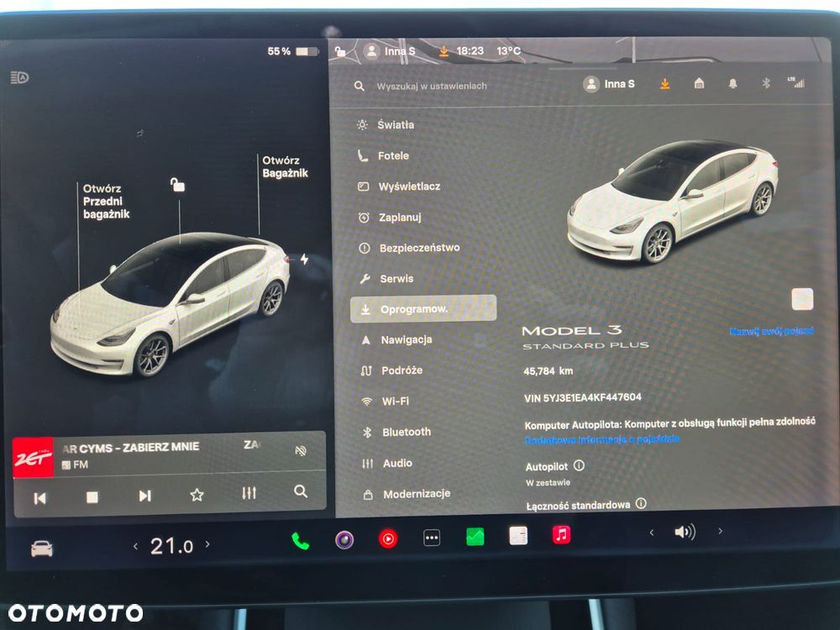Image resolution: width=840 pixels, height=630 pixels.
Task: Open Modernizacje upgrades menu
Action: click(x=407, y=494)
